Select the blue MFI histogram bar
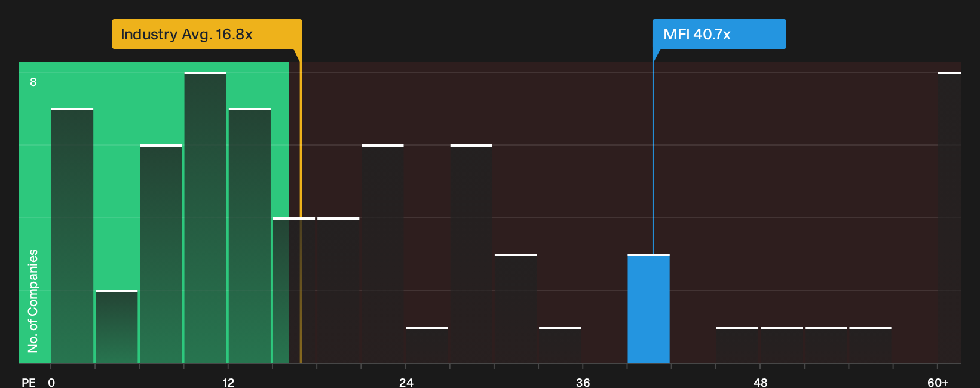Image resolution: width=980 pixels, height=388 pixels. 648,309
